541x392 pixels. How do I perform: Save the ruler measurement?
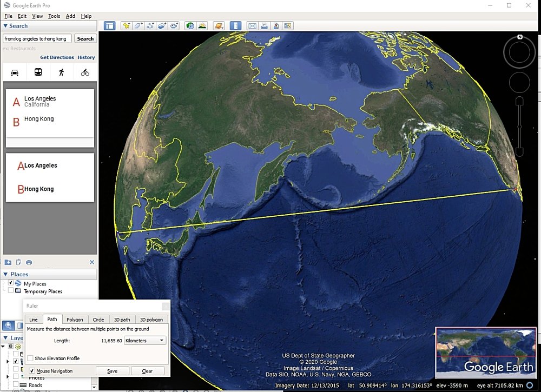coord(113,371)
